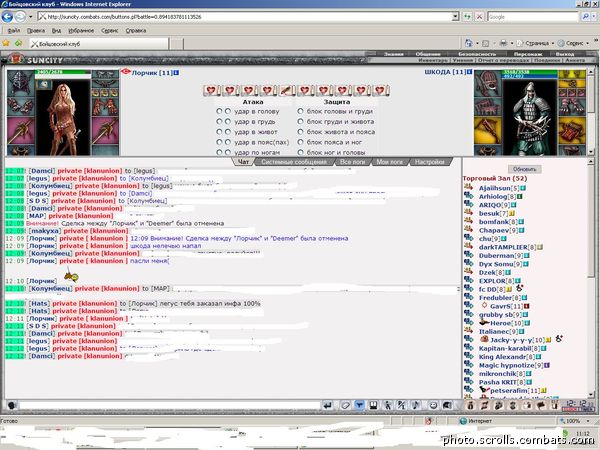Click Лорчик character portrait image
This screenshot has width=600, height=450.
63,117
